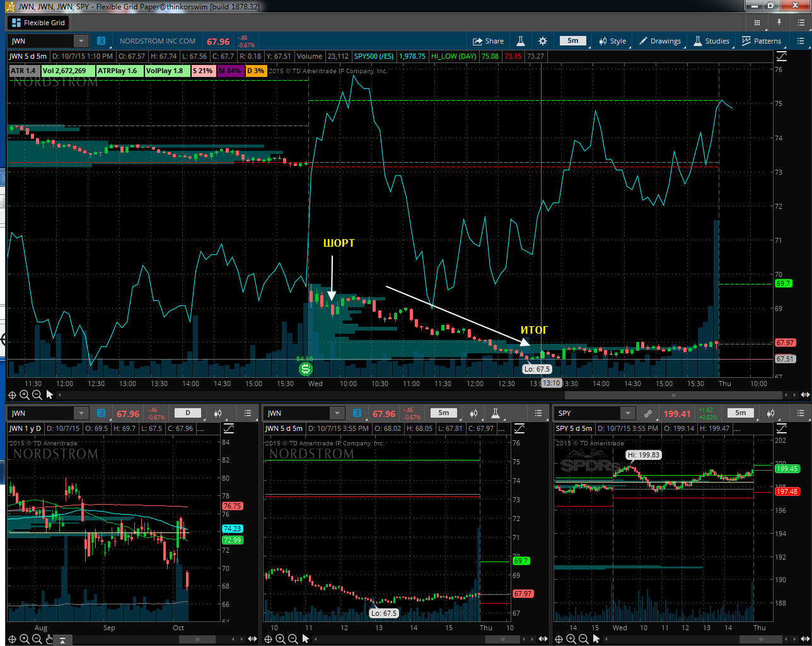Open the Share menu in main chart
The height and width of the screenshot is (646, 812).
pos(489,41)
